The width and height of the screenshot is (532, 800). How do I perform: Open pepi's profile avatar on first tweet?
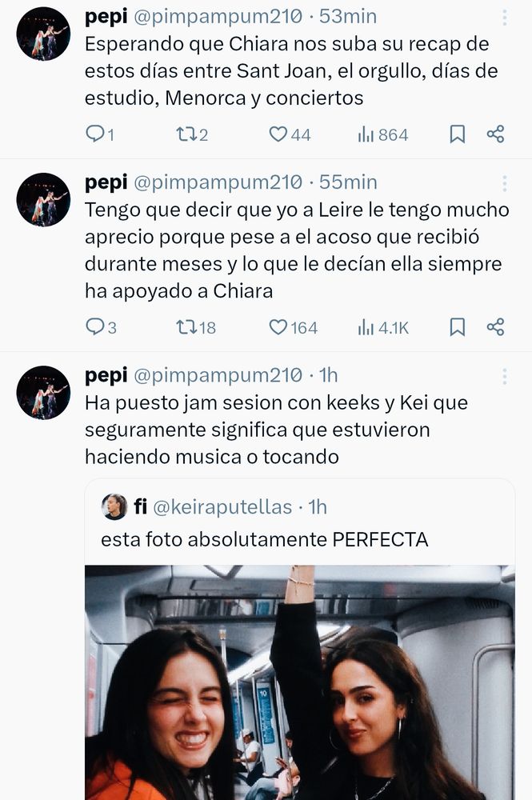[x=43, y=34]
